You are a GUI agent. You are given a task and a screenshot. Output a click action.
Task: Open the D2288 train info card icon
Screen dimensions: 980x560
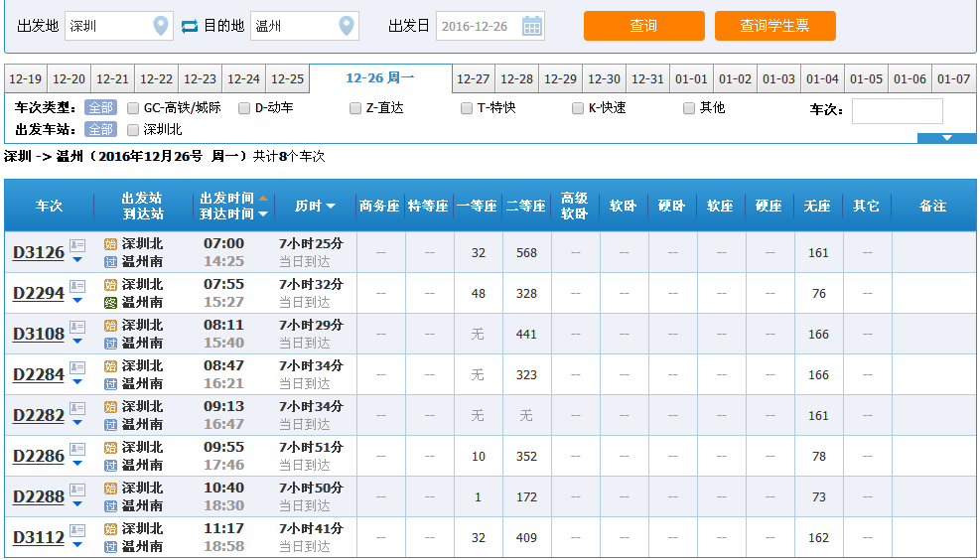coord(77,489)
